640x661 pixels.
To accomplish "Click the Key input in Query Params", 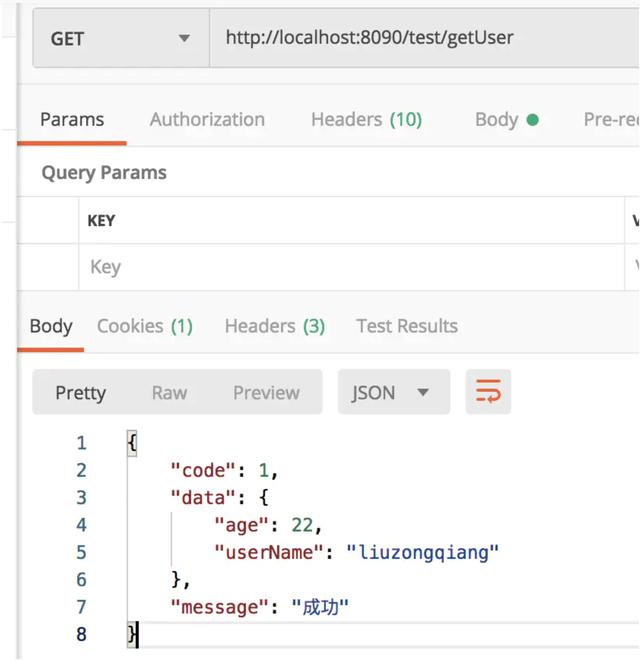I will click(x=351, y=267).
